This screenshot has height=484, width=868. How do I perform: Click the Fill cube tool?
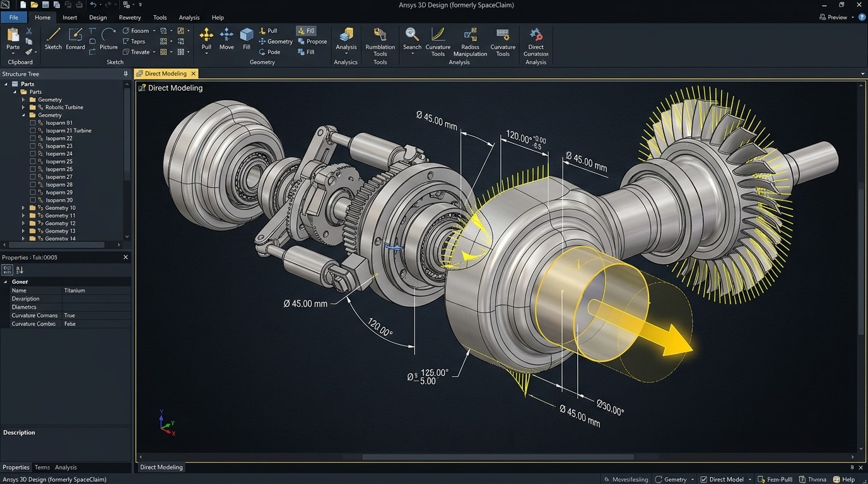247,39
